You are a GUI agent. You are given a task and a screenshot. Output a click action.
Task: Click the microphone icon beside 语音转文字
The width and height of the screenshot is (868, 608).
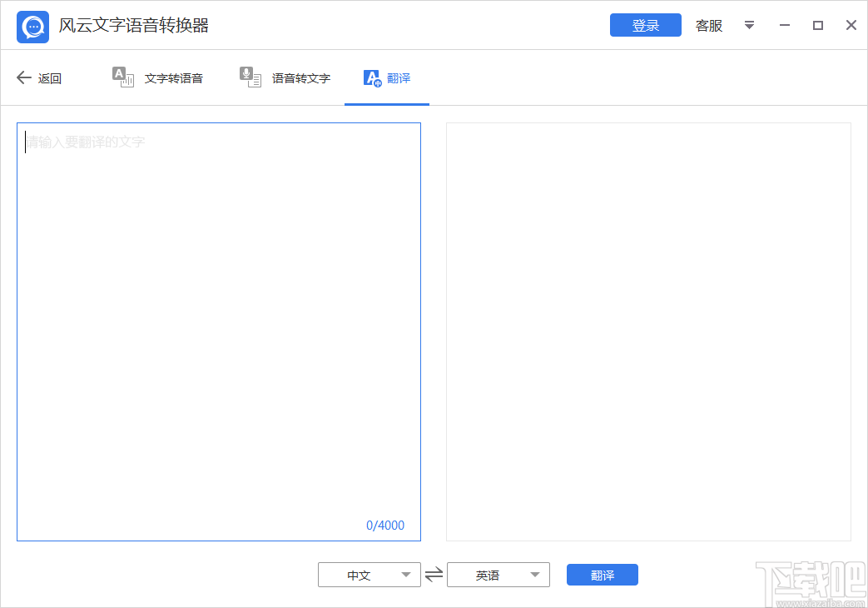click(250, 77)
